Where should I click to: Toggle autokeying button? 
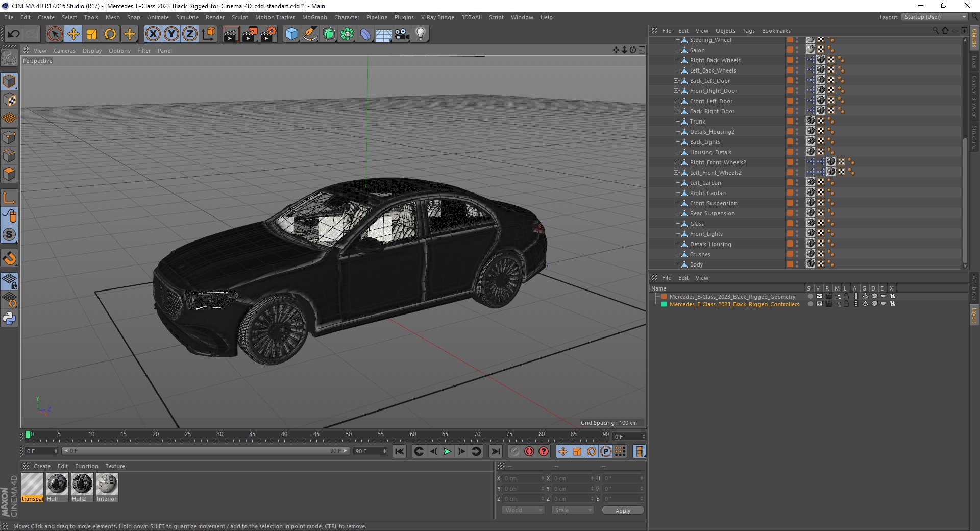point(529,451)
